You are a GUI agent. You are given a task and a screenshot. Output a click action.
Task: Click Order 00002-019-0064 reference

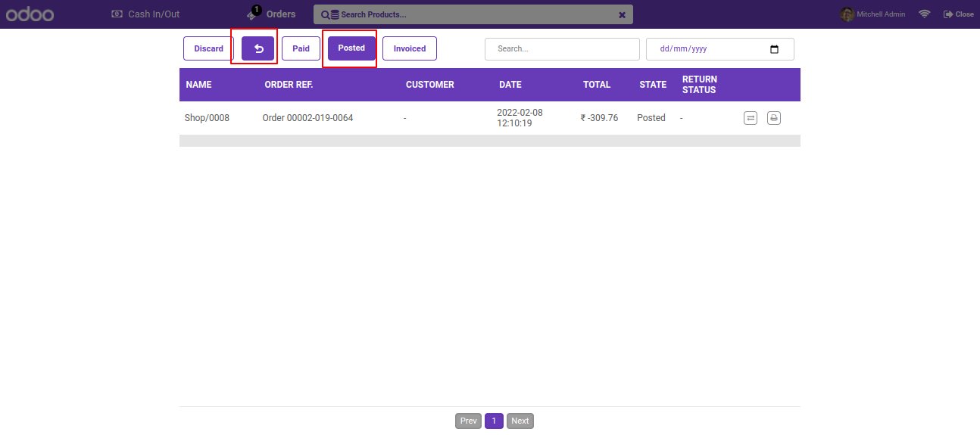[x=307, y=118]
